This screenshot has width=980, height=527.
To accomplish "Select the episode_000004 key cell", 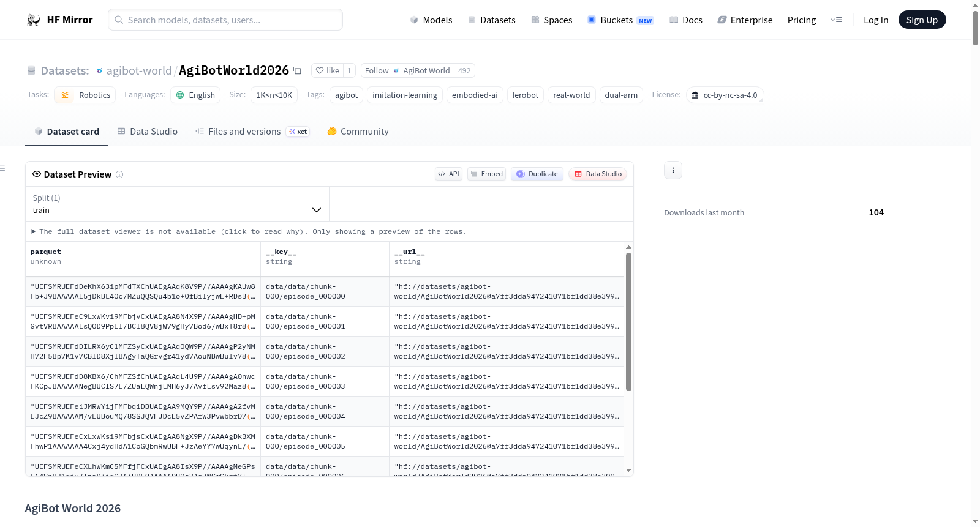I will coord(325,411).
